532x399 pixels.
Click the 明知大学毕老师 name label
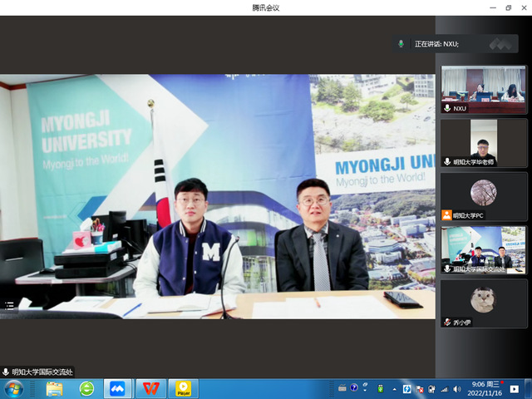tap(474, 162)
